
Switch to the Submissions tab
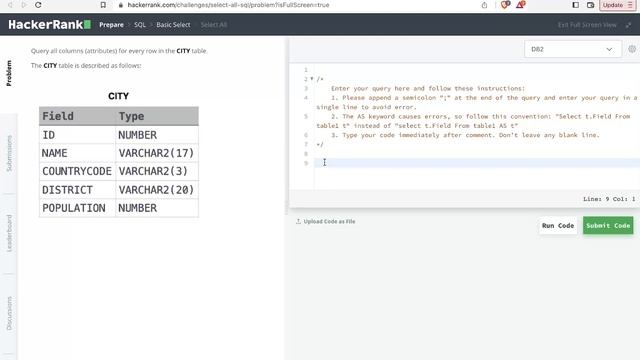point(9,153)
